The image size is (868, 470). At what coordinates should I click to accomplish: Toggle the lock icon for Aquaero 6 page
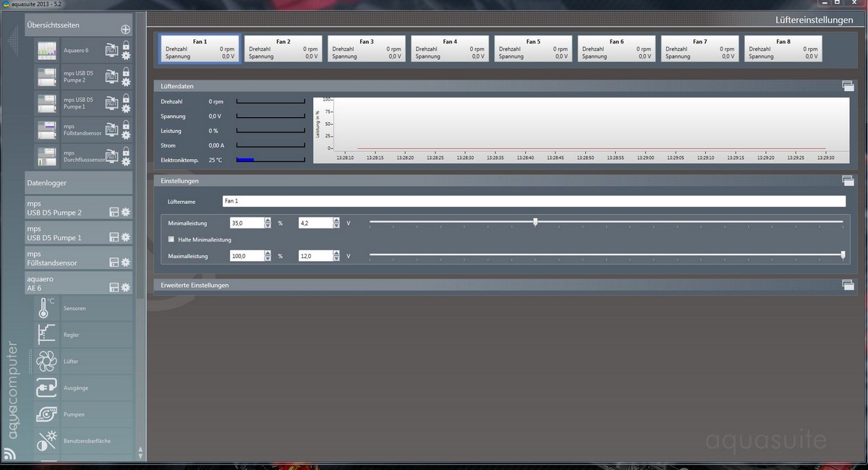[x=126, y=45]
